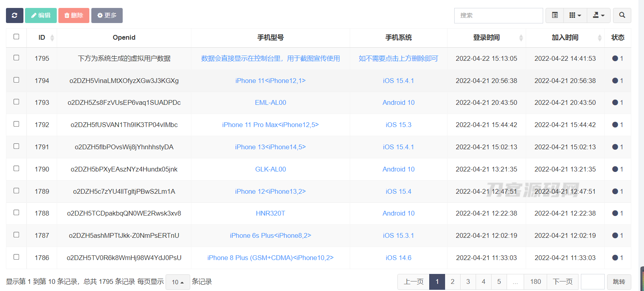The height and width of the screenshot is (291, 644).
Task: Open the 更多 gear menu
Action: coord(107,15)
